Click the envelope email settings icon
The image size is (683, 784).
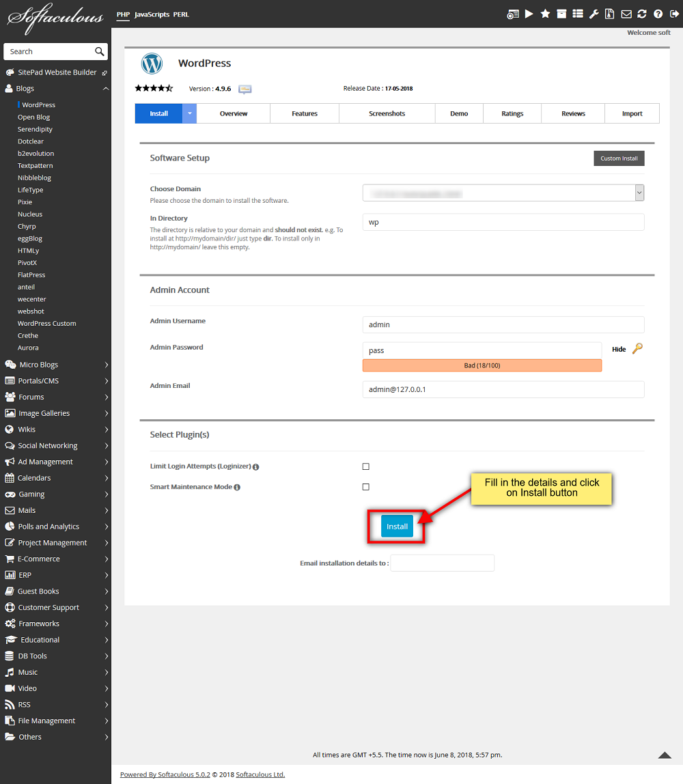pos(626,14)
